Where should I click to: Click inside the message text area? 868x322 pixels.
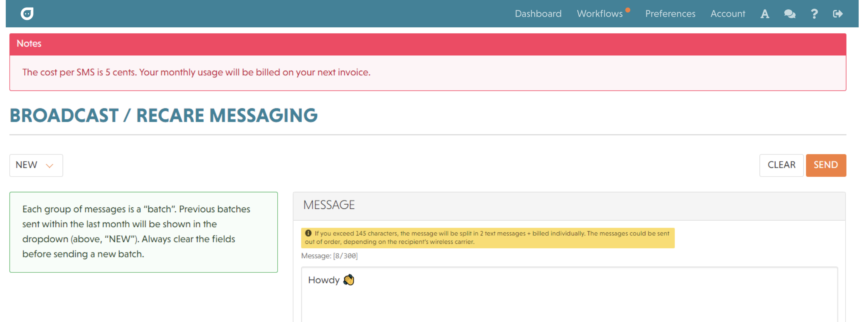(x=569, y=294)
